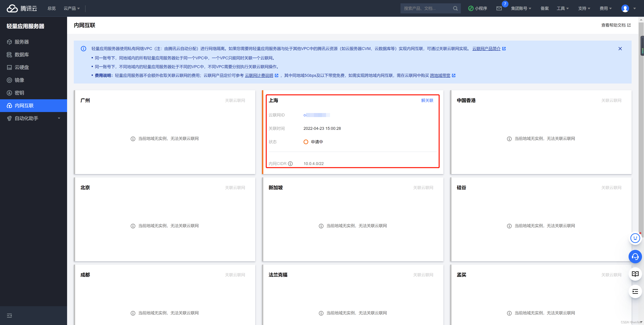Click the search magnifier icon
Image resolution: width=644 pixels, height=325 pixels.
(x=455, y=9)
